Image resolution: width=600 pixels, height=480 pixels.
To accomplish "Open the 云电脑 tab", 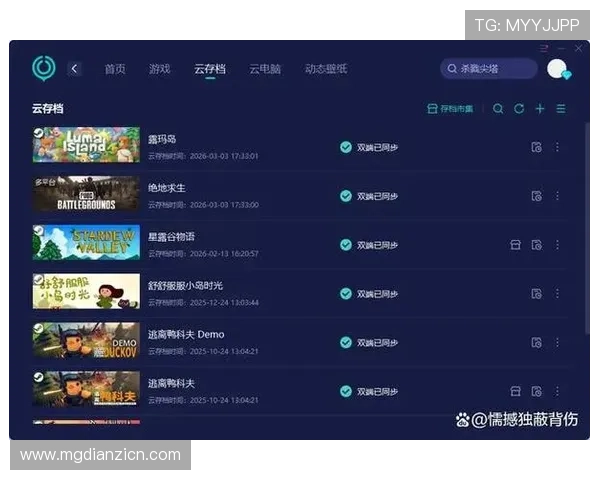I will pyautogui.click(x=265, y=69).
